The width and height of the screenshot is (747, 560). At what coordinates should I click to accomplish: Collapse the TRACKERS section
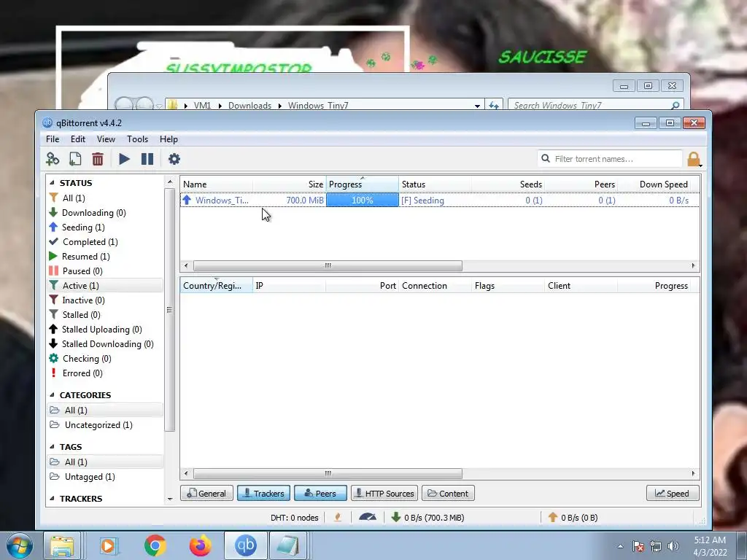tap(52, 498)
